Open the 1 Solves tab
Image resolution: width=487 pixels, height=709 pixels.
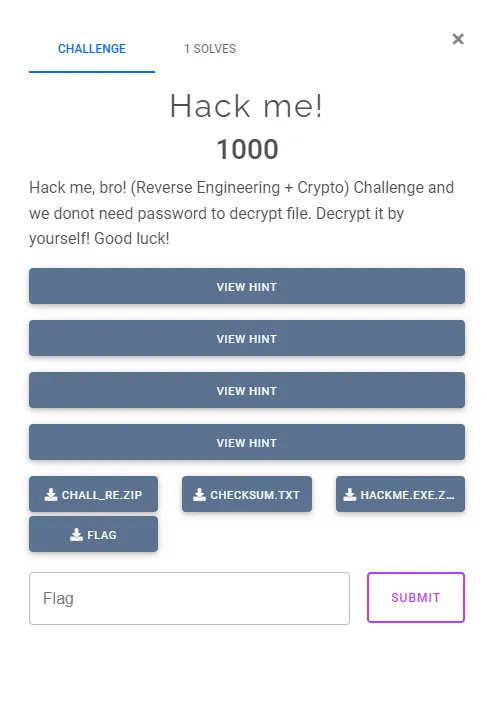point(210,49)
